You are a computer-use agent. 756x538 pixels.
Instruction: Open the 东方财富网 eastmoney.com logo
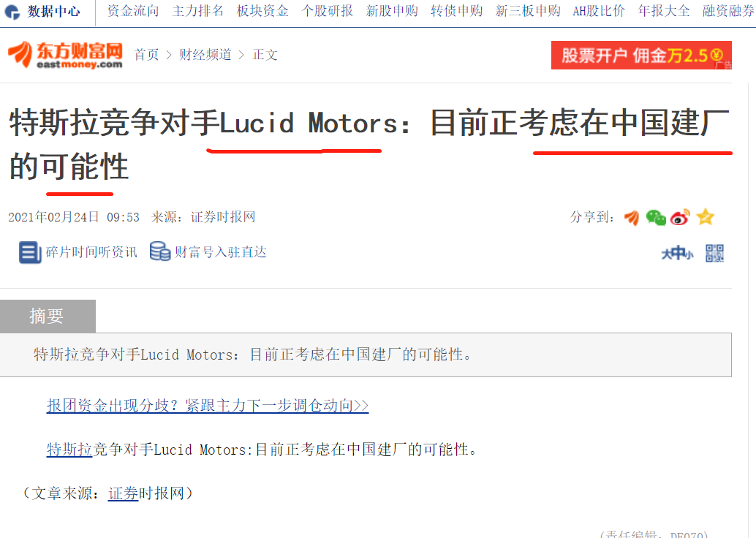pos(65,55)
